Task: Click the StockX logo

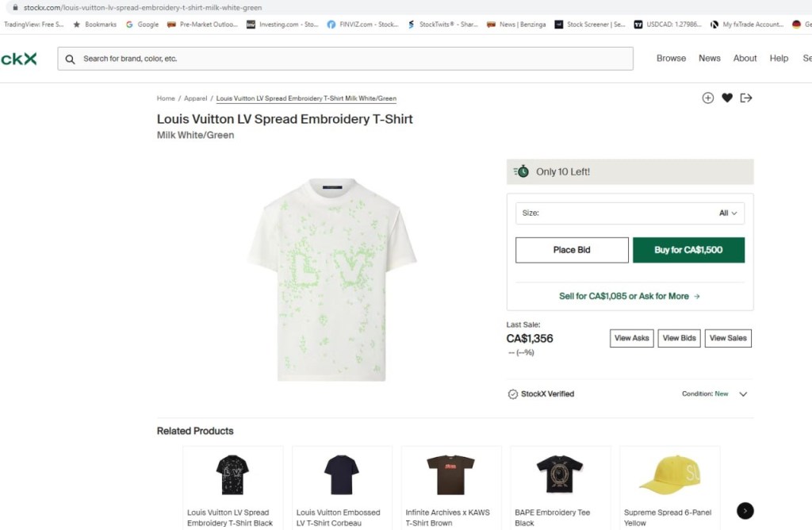Action: (18, 59)
